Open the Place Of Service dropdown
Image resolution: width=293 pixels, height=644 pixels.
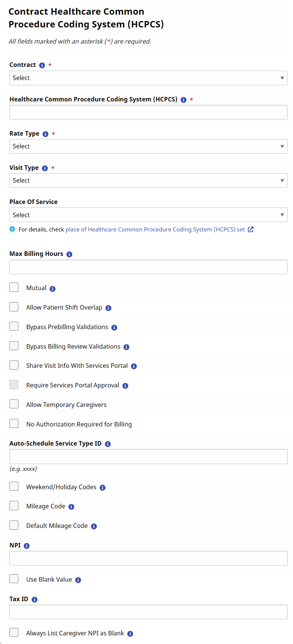[148, 215]
